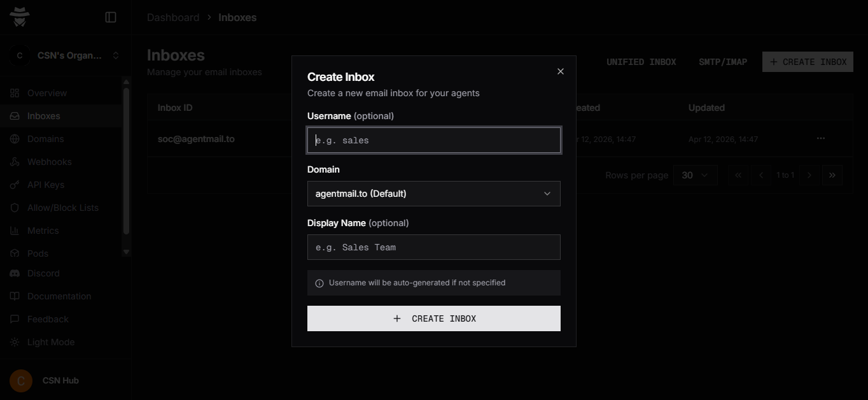
Task: Click the Overview grid icon
Action: coord(15,93)
